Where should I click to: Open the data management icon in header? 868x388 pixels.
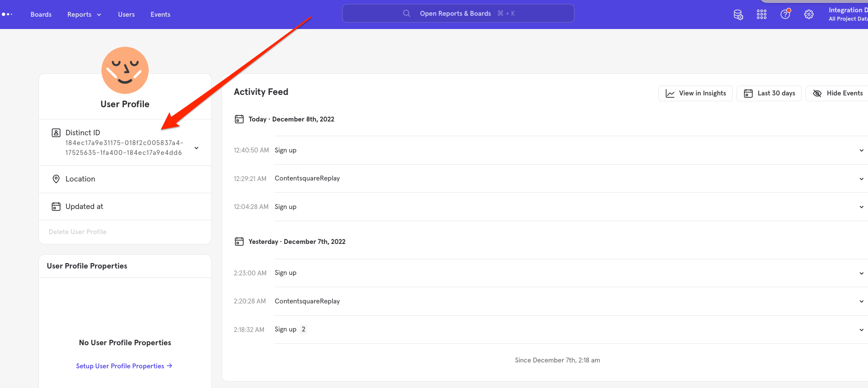pyautogui.click(x=738, y=14)
